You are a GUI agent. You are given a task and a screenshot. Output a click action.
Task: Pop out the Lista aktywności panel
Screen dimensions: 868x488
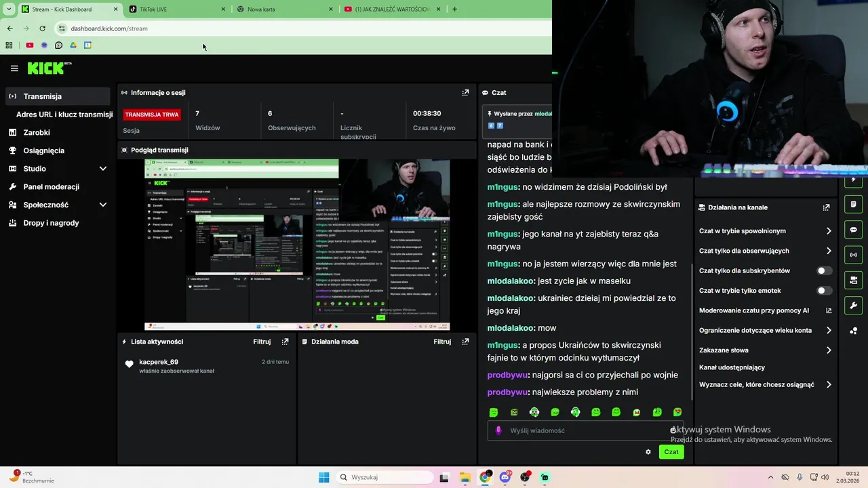[285, 342]
